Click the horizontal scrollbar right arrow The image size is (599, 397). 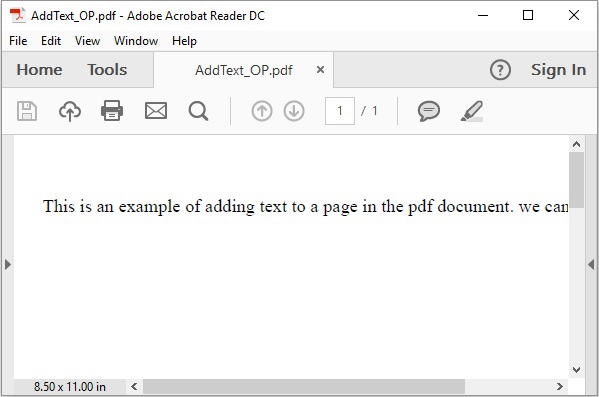(560, 386)
